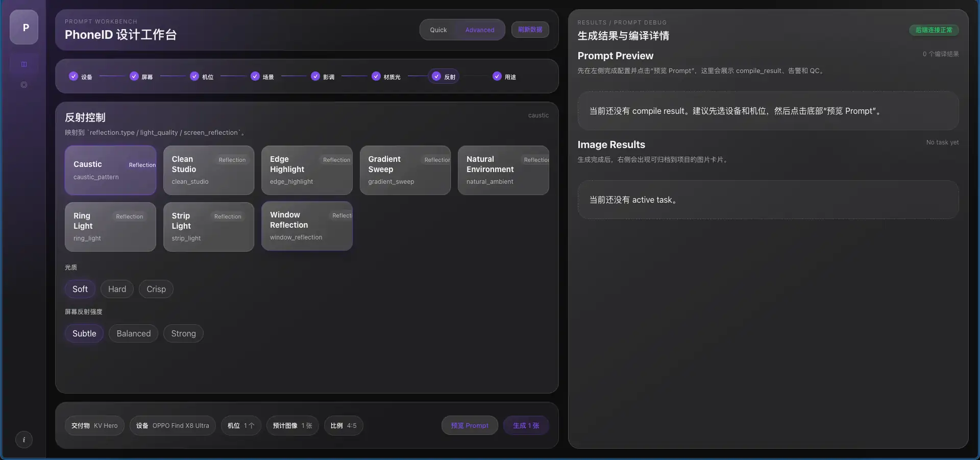Click the 预计图像 1 张 chip
Viewport: 980px width, 460px height.
pos(292,425)
